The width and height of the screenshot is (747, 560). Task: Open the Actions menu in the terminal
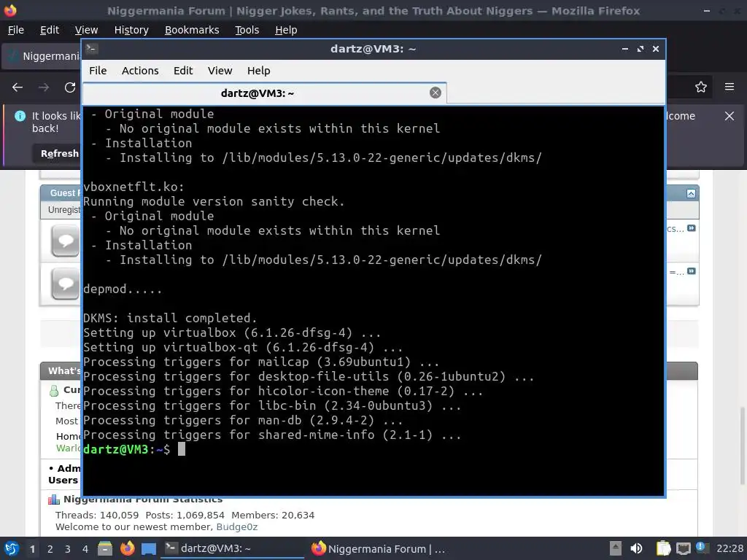pyautogui.click(x=140, y=71)
